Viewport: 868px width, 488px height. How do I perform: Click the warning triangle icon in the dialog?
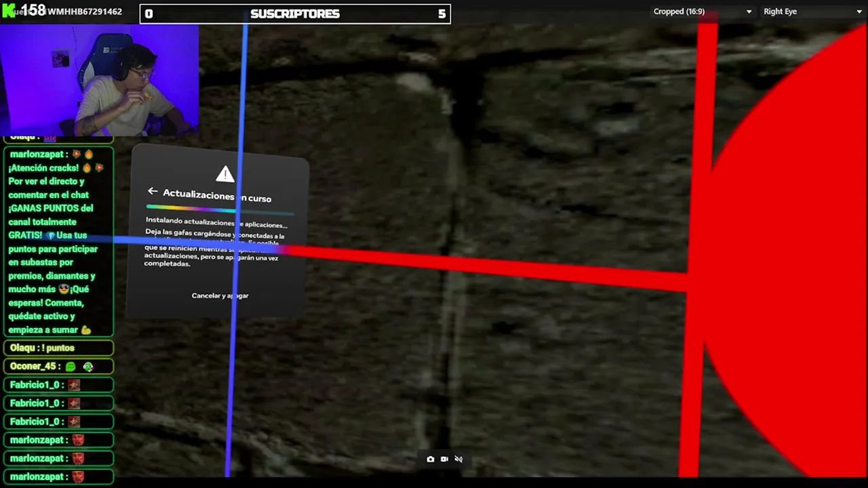[224, 174]
